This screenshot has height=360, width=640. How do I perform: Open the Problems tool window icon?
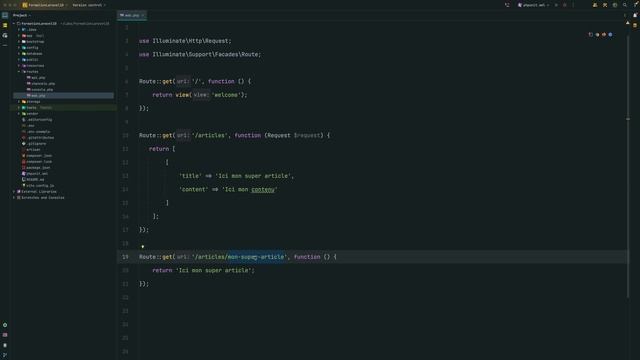coord(5,345)
